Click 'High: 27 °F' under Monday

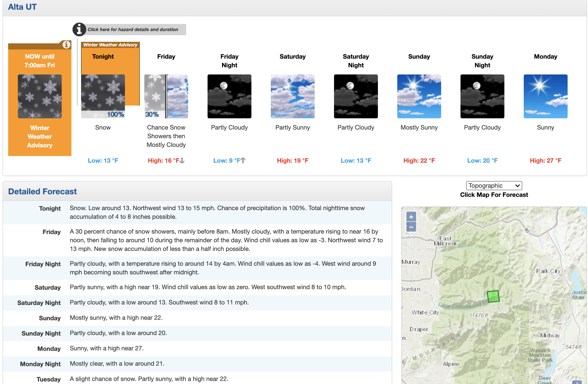pos(546,161)
